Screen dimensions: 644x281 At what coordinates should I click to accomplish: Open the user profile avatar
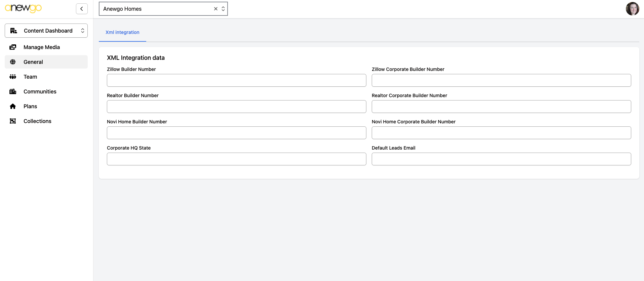pyautogui.click(x=632, y=9)
